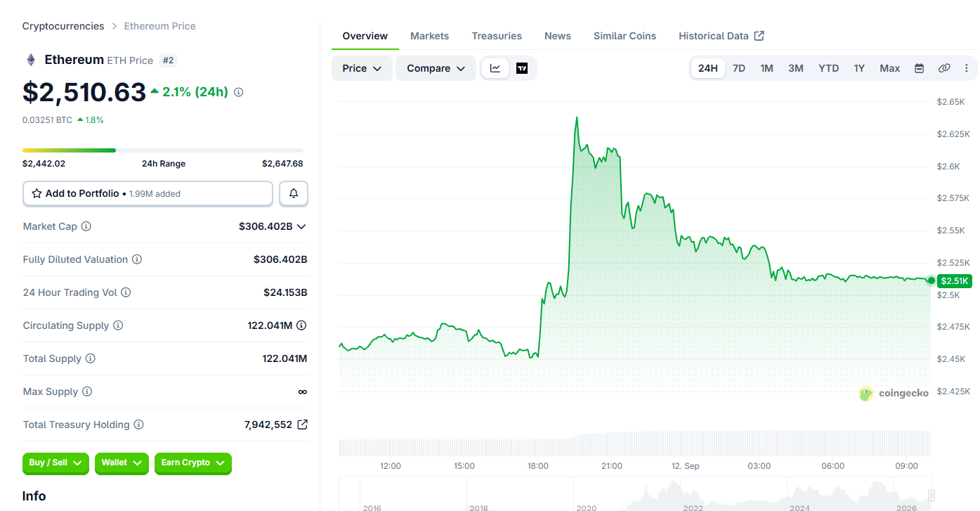980x511 pixels.
Task: Click the price alert bell icon
Action: tap(294, 193)
